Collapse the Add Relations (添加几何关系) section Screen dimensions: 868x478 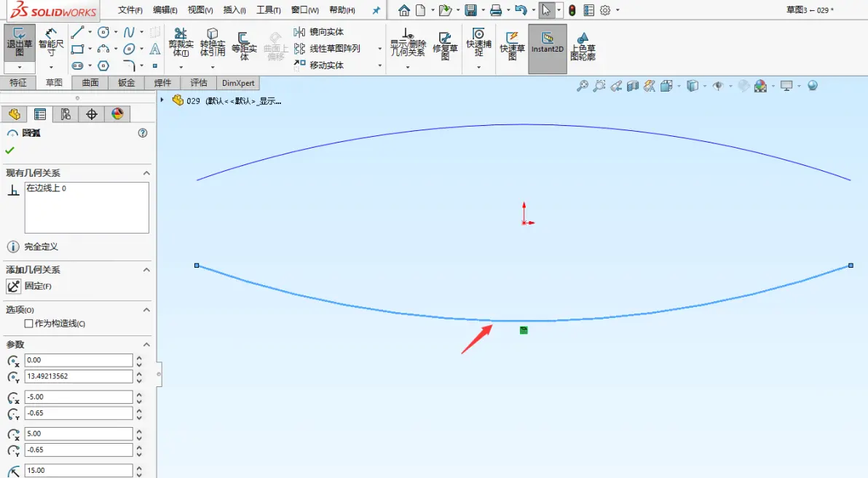(x=146, y=270)
